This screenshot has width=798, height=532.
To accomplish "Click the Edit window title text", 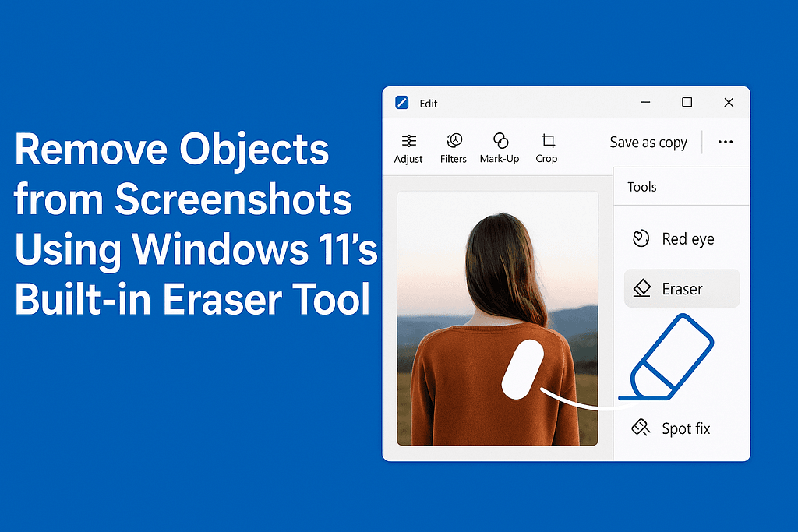I will pos(429,104).
